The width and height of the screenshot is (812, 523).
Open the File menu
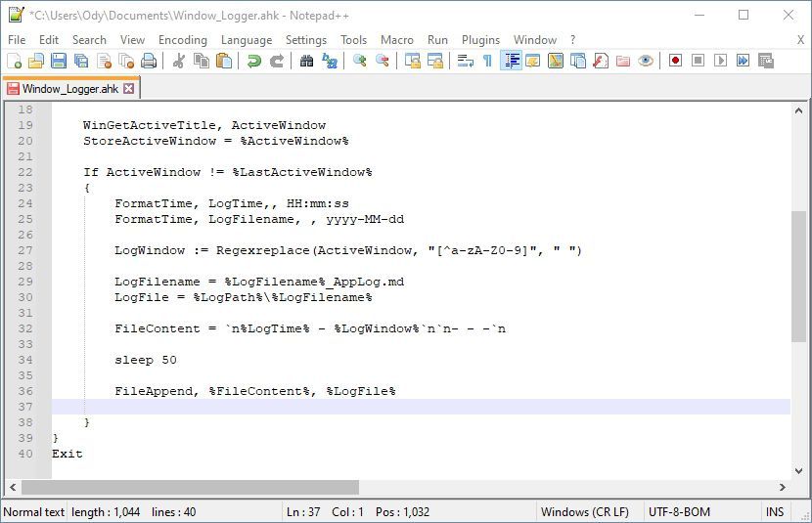[17, 40]
